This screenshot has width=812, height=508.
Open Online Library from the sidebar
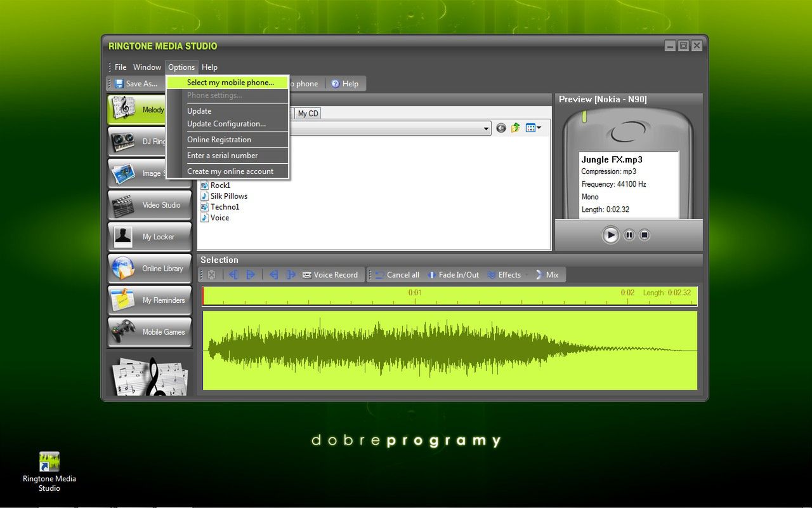[x=150, y=268]
